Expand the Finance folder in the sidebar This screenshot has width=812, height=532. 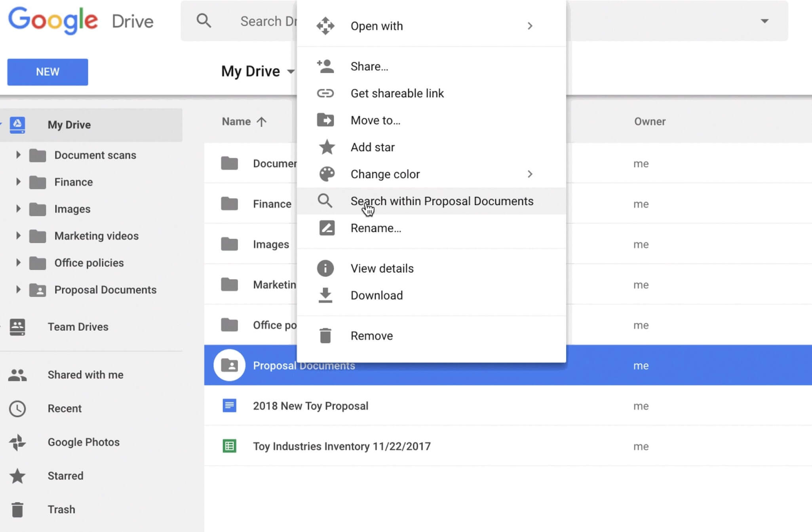coord(18,182)
